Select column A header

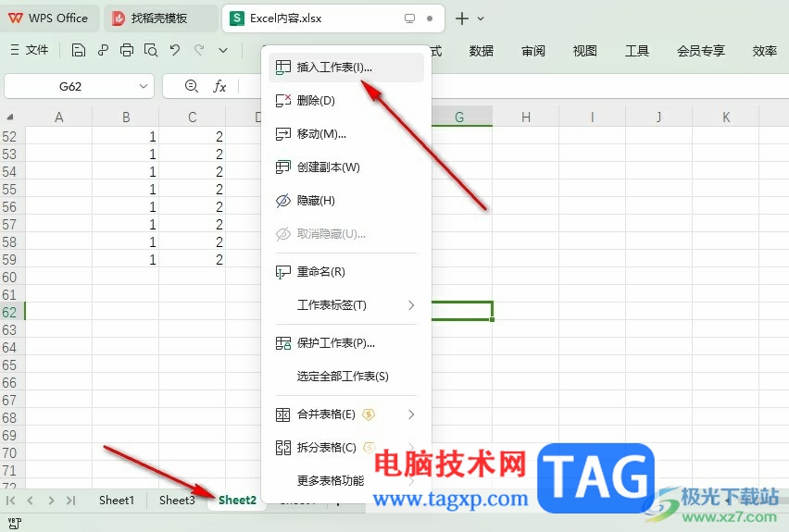[59, 118]
